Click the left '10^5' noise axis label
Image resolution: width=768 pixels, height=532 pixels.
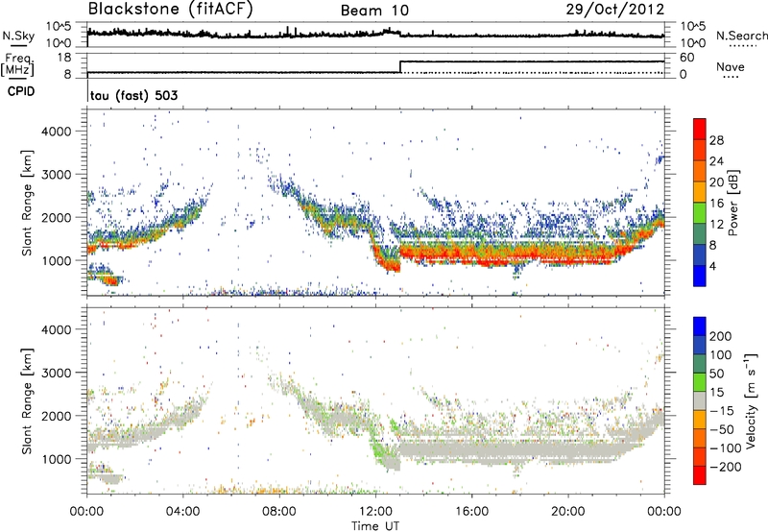[x=59, y=27]
